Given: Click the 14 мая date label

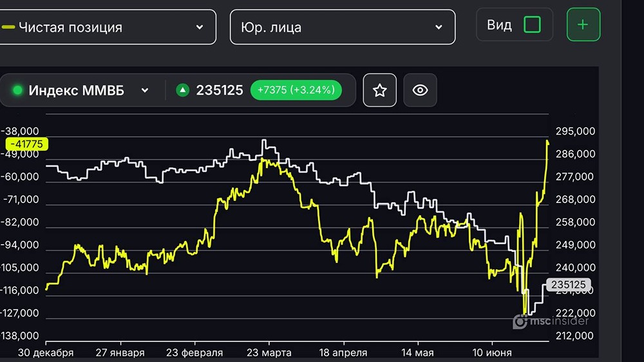Looking at the screenshot, I should point(417,352).
